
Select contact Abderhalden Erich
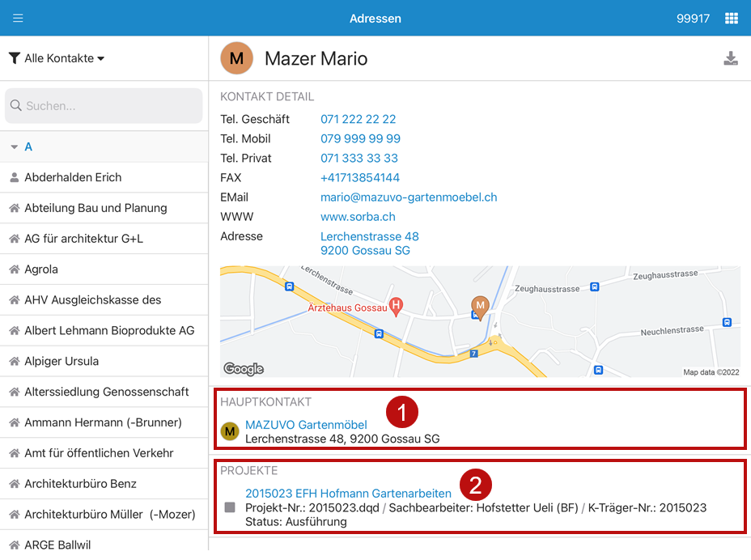point(73,177)
